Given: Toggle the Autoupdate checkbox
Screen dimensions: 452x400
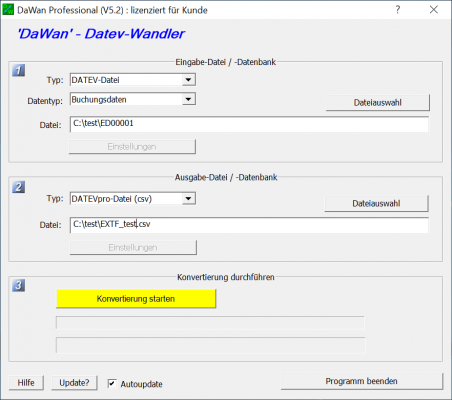Looking at the screenshot, I should click(112, 383).
